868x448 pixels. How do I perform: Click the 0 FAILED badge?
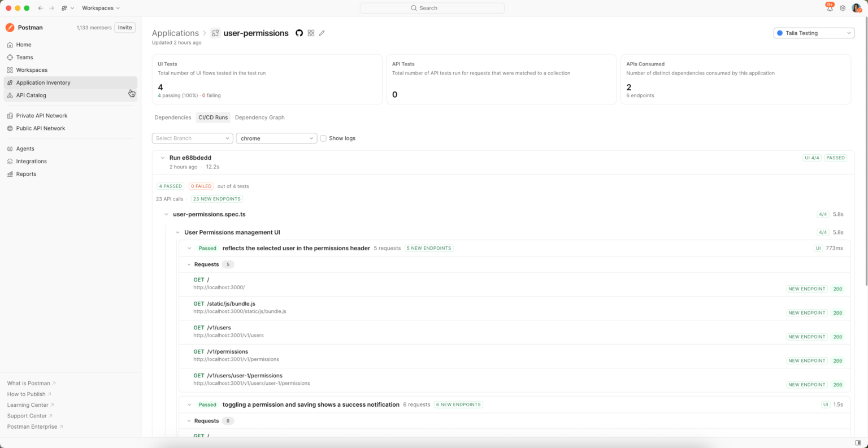[201, 186]
